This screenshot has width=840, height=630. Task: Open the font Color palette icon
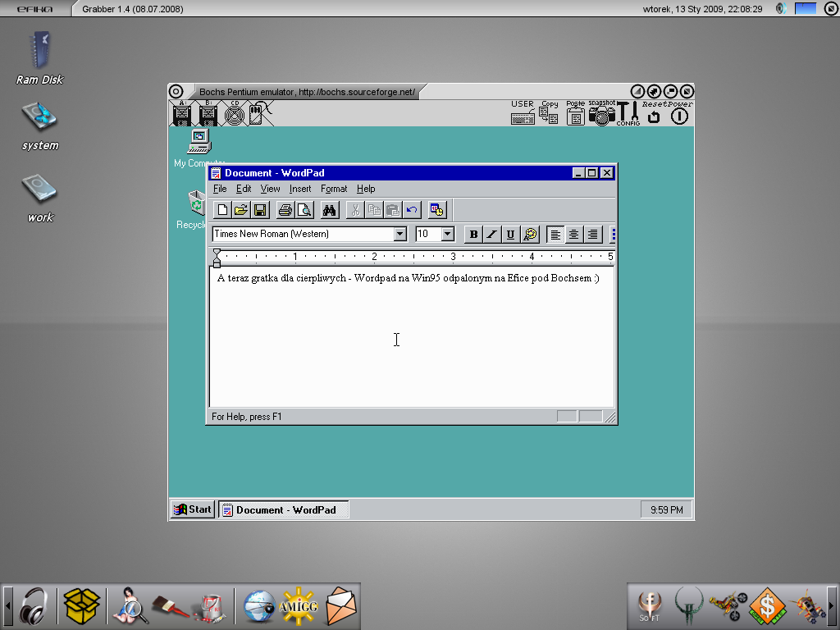click(x=529, y=234)
